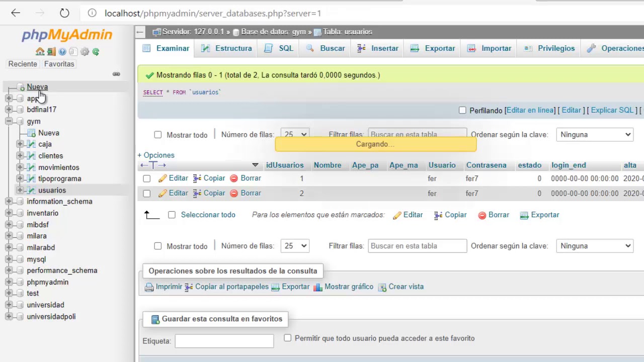Click the tipoprograma table icon
644x362 pixels.
[x=31, y=178]
